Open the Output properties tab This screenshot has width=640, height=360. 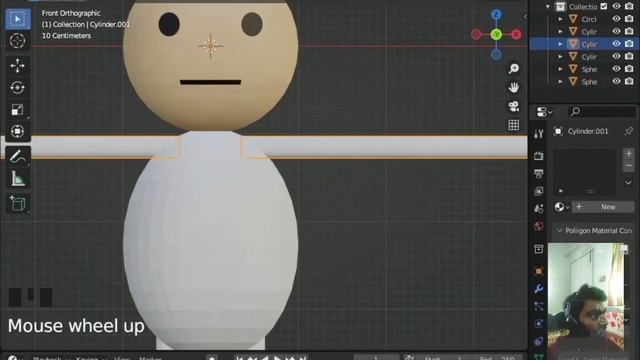click(x=539, y=173)
